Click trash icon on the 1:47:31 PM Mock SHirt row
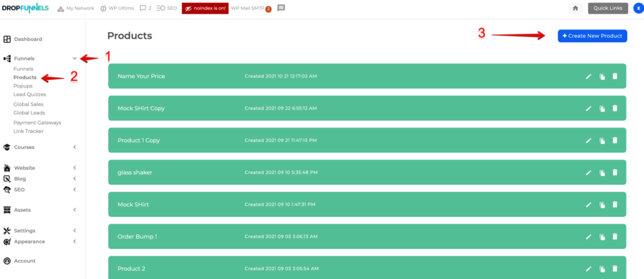The width and height of the screenshot is (644, 279). pyautogui.click(x=615, y=204)
